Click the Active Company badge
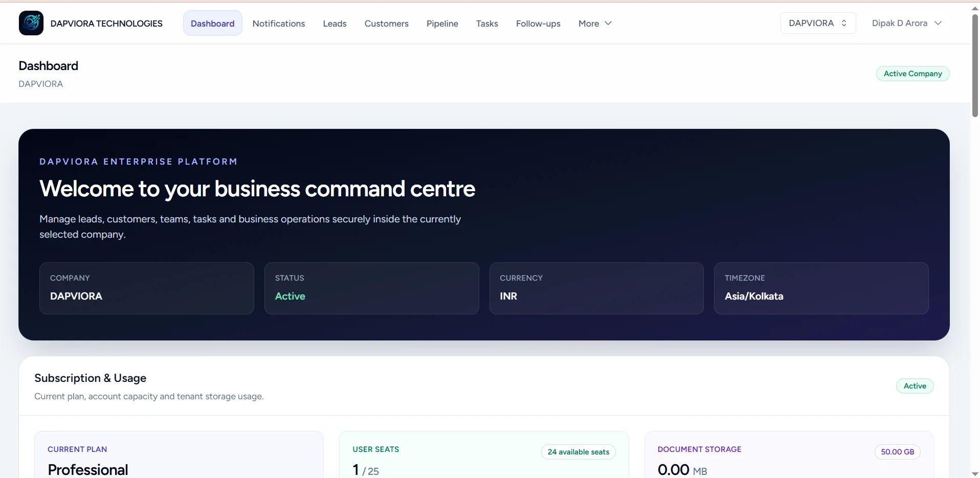Screen dimensions: 980x478 click(x=912, y=74)
